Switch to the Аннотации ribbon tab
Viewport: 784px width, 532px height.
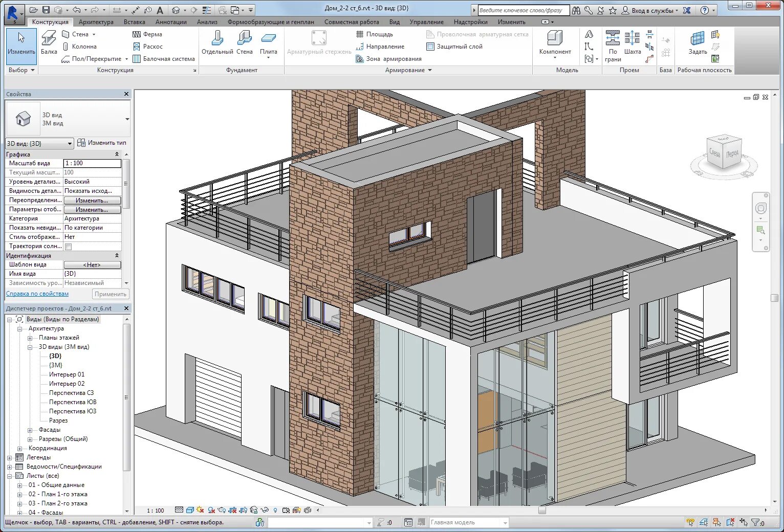171,22
